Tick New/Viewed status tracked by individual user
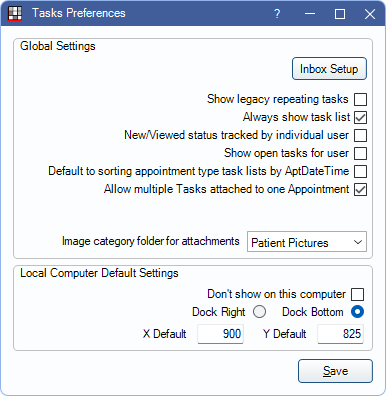The height and width of the screenshot is (396, 386). click(361, 135)
